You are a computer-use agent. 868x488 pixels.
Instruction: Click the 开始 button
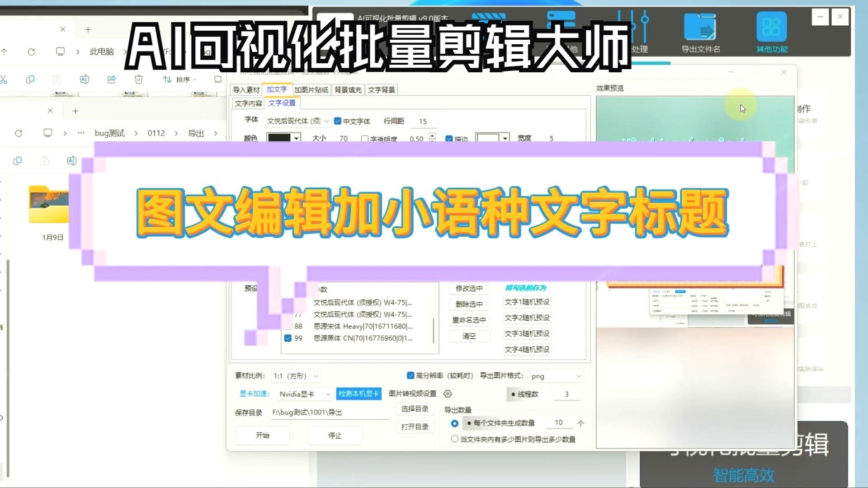[x=263, y=436]
